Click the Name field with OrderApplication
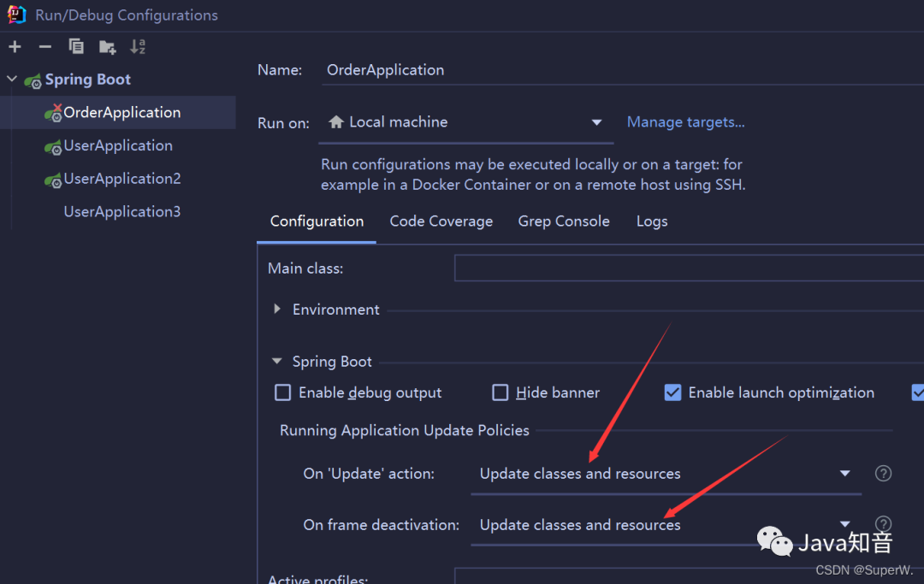 click(622, 70)
